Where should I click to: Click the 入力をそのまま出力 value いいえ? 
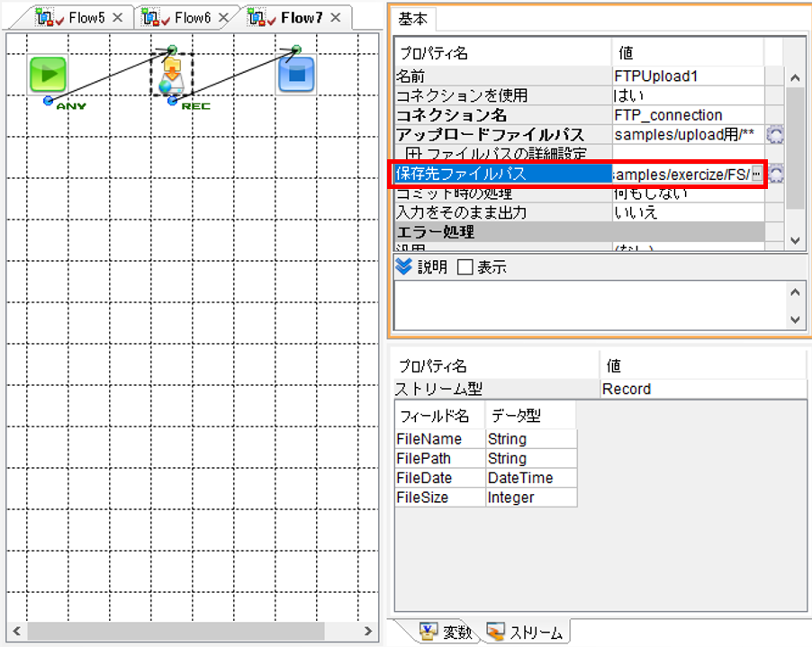[689, 212]
